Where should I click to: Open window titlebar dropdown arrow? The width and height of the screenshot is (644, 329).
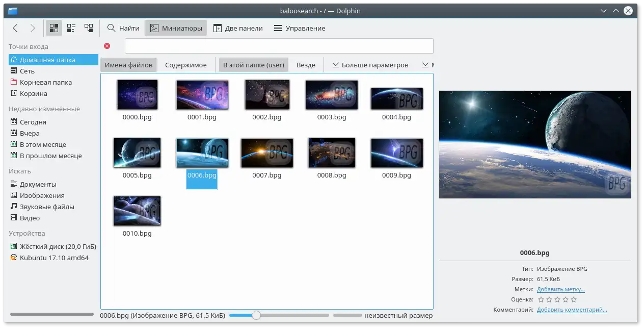[604, 11]
